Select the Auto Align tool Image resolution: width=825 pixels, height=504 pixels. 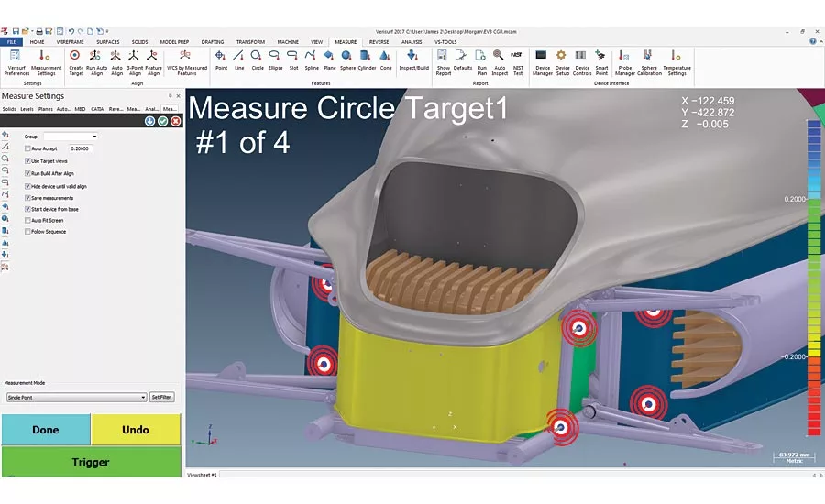tap(116, 63)
